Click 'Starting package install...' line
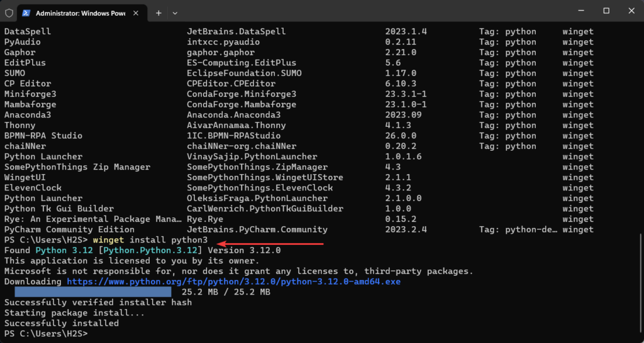This screenshot has height=343, width=644. [74, 313]
